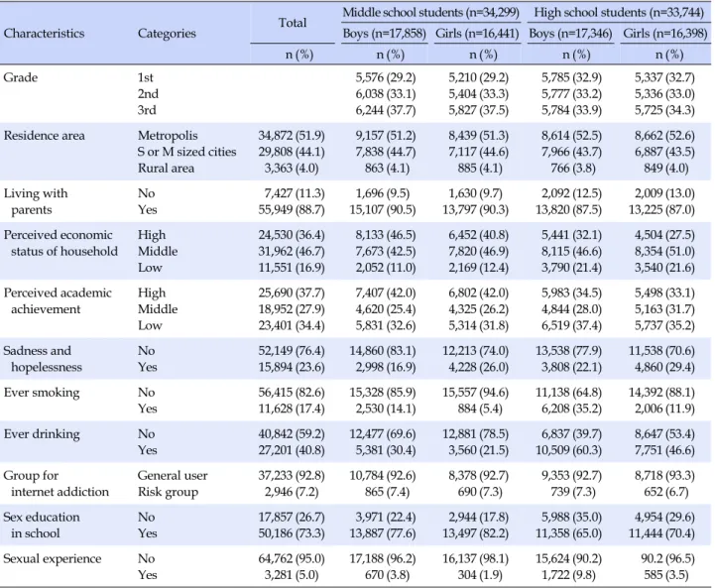Select 'Perceived academic achievement' label
715x588 pixels.
coord(57,300)
